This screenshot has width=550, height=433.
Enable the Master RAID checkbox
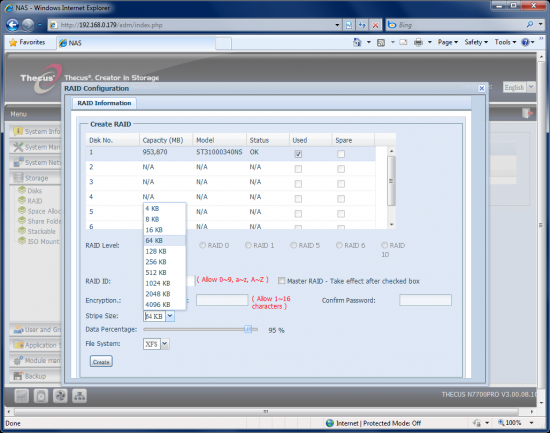tap(281, 280)
